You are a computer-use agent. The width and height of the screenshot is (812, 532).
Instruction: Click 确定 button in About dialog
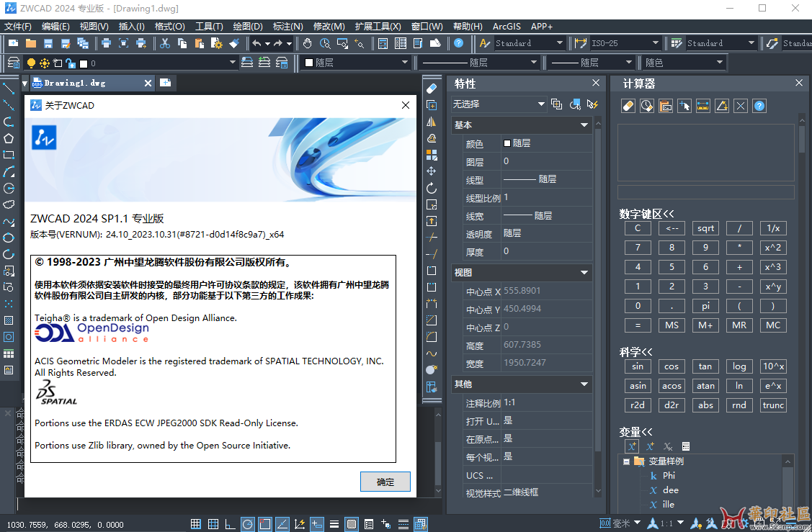click(x=385, y=482)
